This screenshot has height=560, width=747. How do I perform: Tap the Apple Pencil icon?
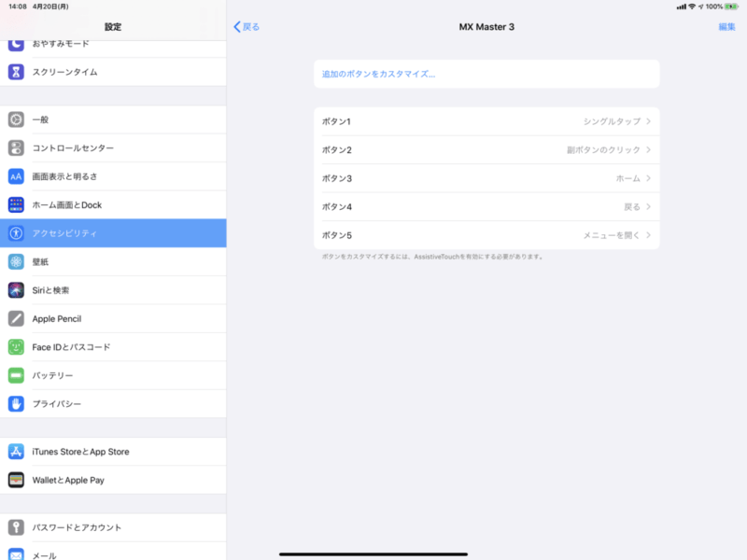(16, 318)
